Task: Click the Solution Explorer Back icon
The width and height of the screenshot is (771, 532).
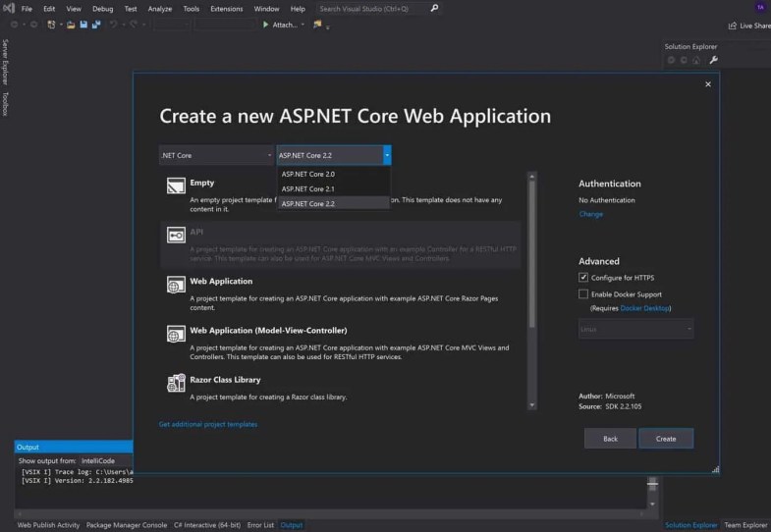Action: point(671,60)
